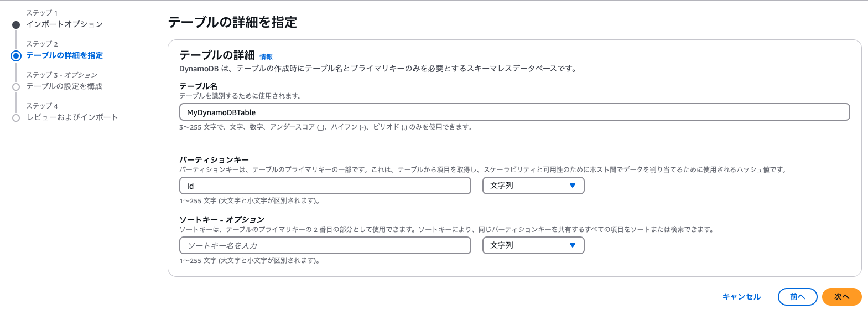Open the テーブルの詳細を指定 step label
This screenshot has width=868, height=314.
coord(64,55)
